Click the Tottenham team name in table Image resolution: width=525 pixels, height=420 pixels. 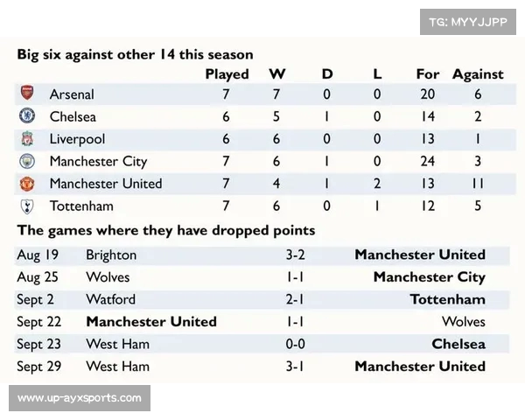click(x=81, y=206)
